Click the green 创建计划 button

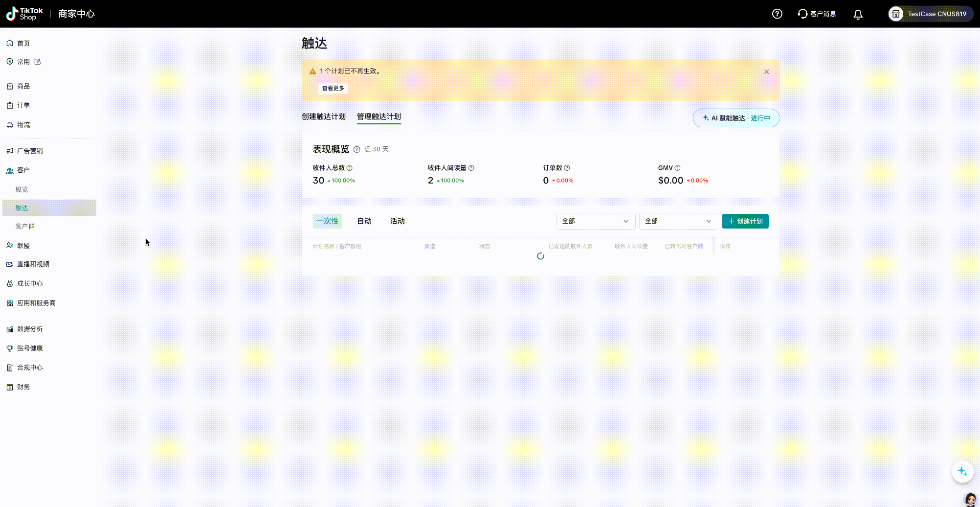pyautogui.click(x=745, y=221)
